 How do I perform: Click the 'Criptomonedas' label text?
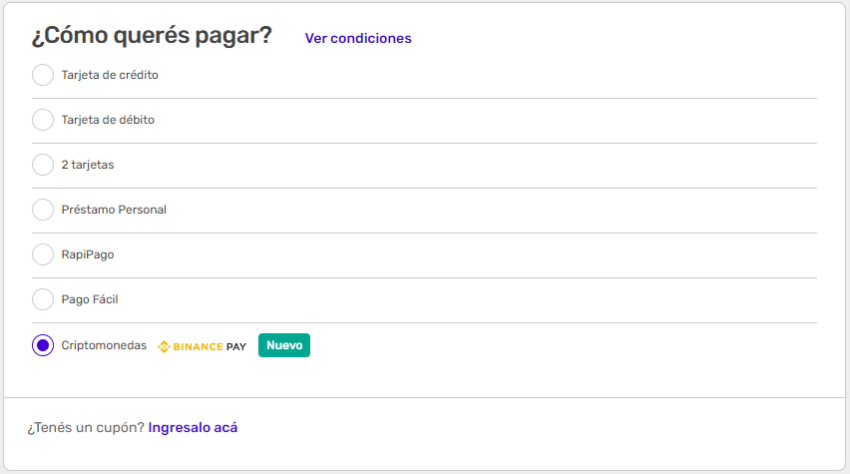coord(104,345)
